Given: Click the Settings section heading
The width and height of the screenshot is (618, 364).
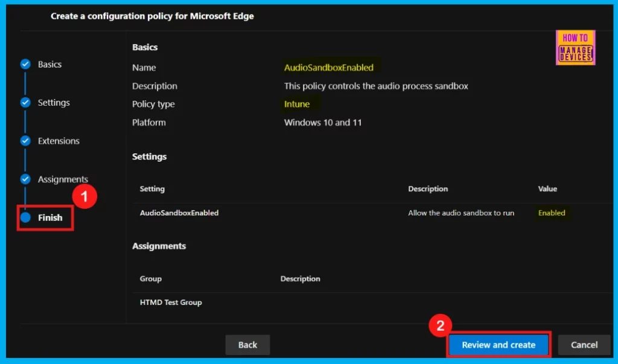Looking at the screenshot, I should [150, 156].
